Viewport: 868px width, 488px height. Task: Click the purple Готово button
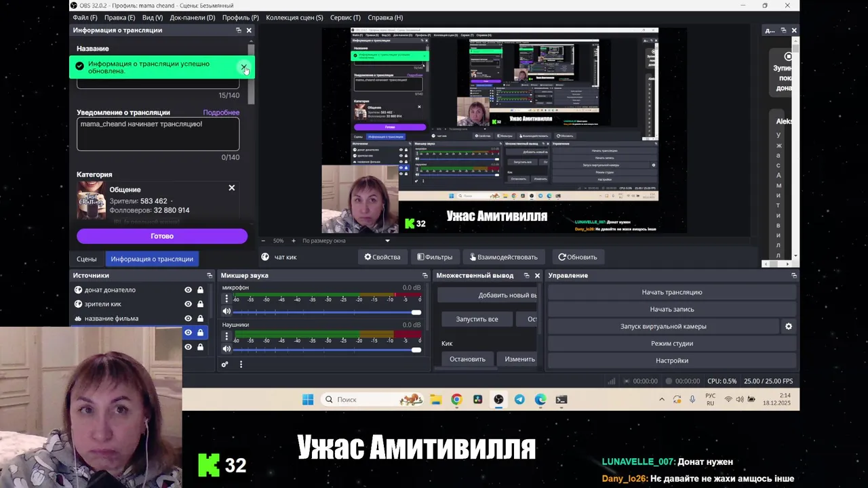point(162,236)
